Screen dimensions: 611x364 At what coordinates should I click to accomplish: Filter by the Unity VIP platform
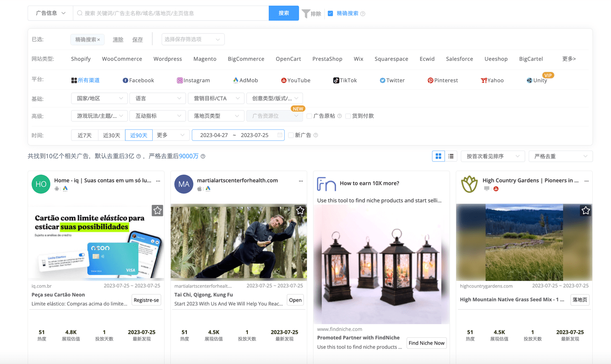(537, 80)
